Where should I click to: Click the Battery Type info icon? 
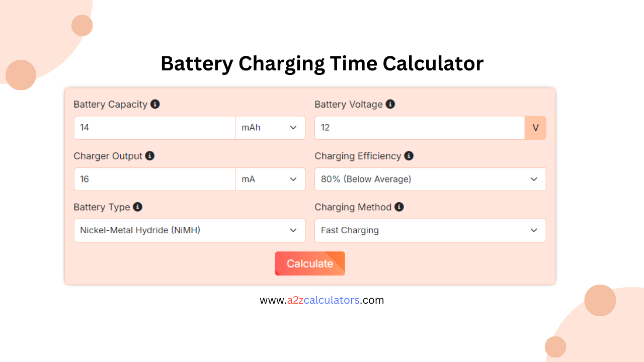(x=137, y=207)
